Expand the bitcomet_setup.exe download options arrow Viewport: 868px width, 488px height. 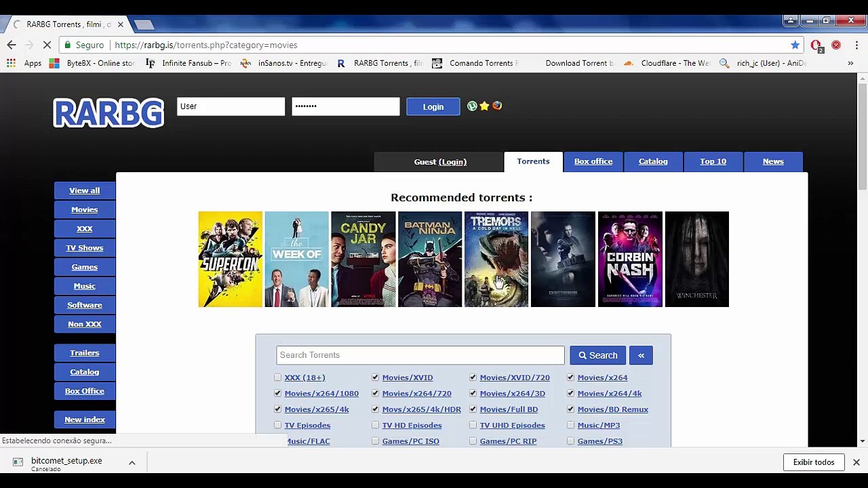tap(132, 463)
